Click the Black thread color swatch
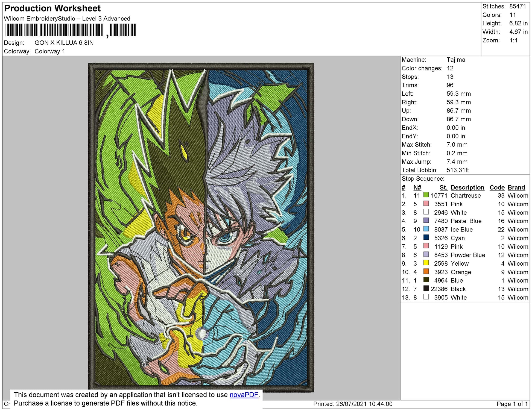 point(426,289)
